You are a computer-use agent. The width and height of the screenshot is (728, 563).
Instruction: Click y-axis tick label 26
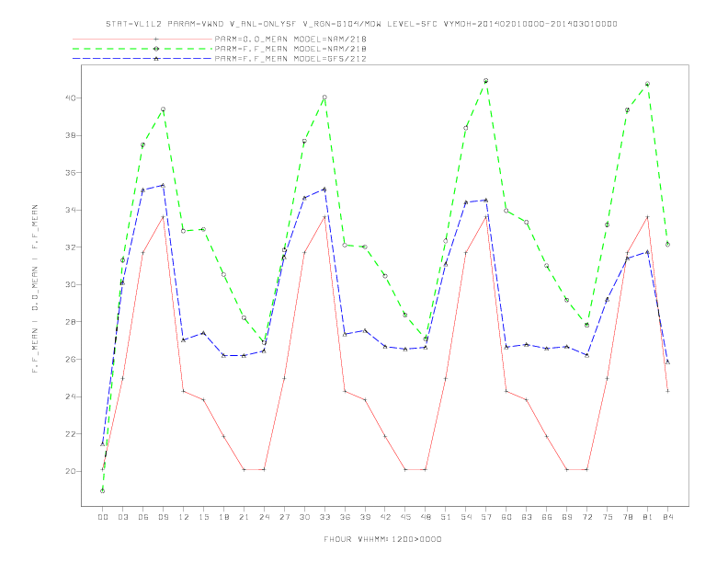(71, 359)
